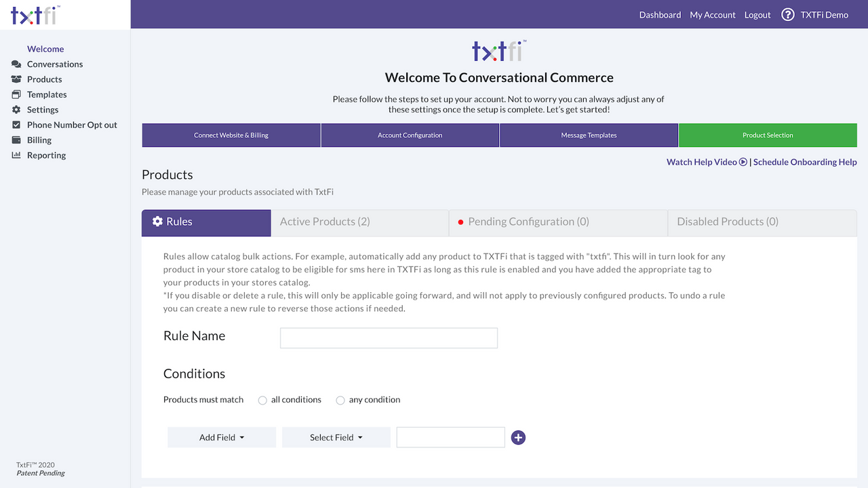Click inside the Rule Name input field
This screenshot has width=868, height=488.
pyautogui.click(x=389, y=338)
